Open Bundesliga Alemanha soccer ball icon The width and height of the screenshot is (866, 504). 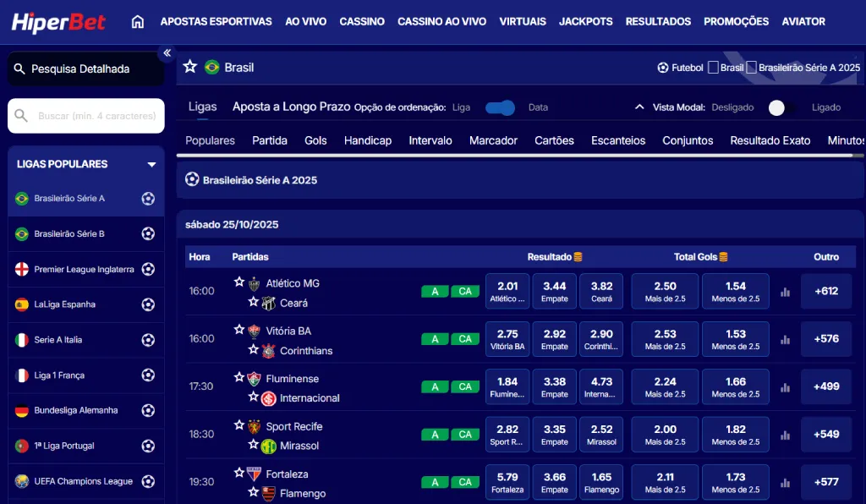coord(148,410)
